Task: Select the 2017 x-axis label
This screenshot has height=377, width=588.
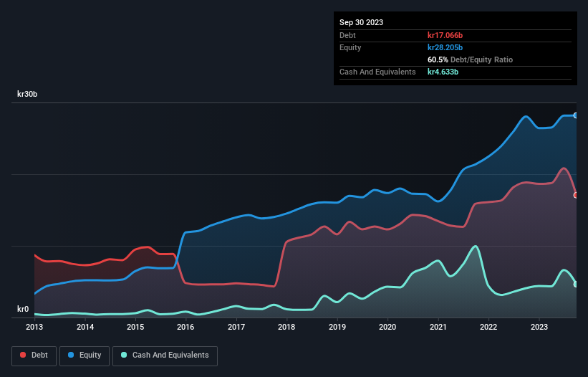Action: [x=236, y=327]
